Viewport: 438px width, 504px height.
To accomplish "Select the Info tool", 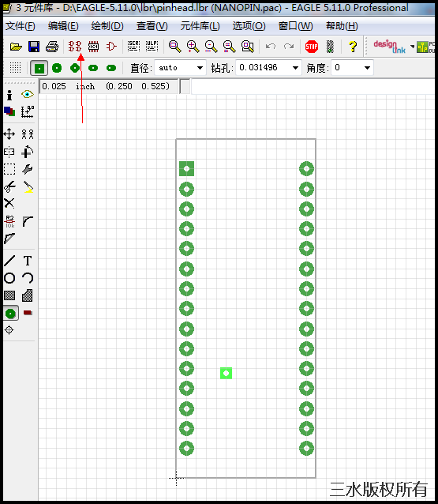I will tap(9, 95).
